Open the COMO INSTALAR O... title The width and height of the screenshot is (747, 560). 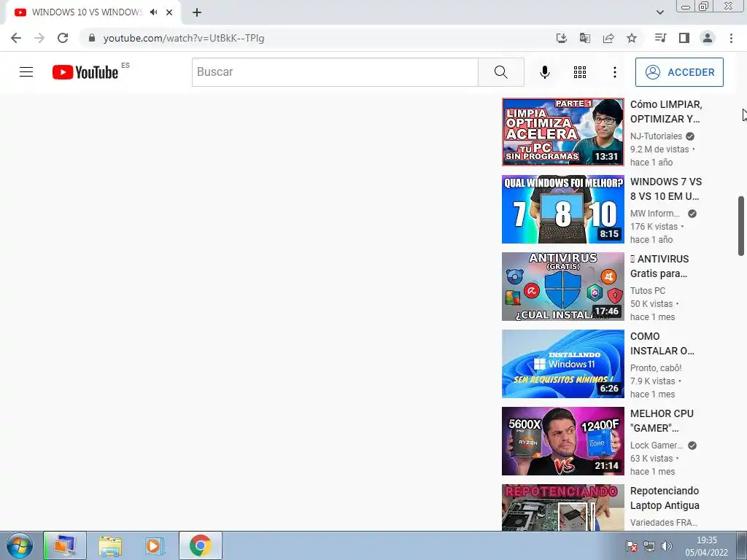(662, 343)
